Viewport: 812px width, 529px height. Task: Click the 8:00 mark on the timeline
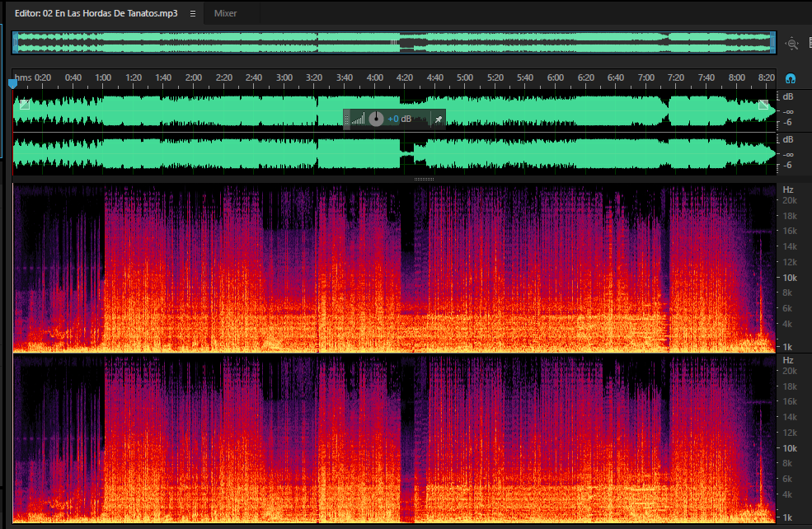point(737,77)
